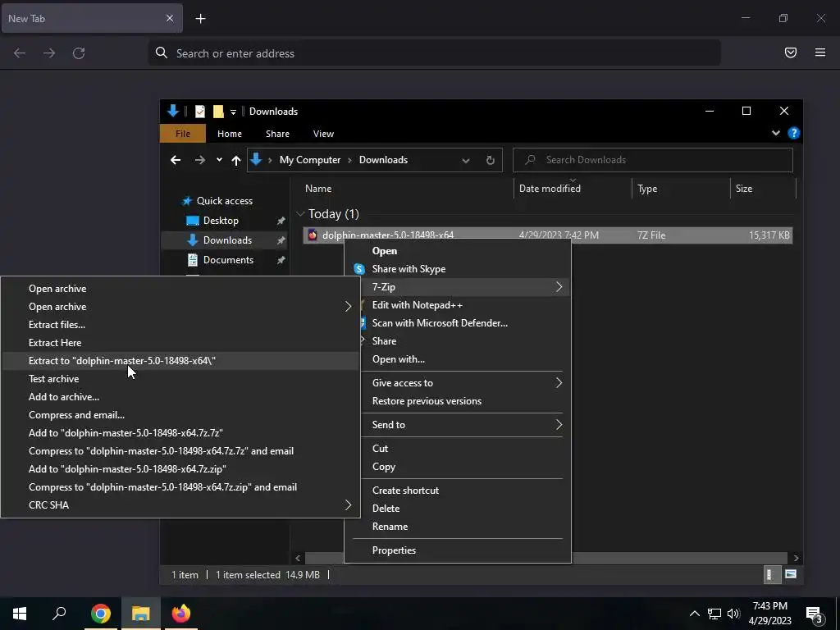Click the New Folder quick access icon
This screenshot has width=840, height=630.
218,112
